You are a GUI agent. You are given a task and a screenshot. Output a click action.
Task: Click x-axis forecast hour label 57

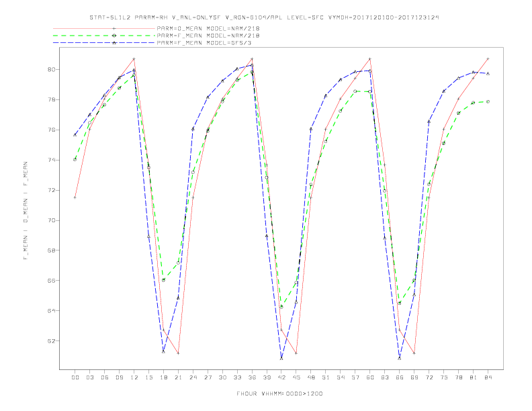pyautogui.click(x=355, y=377)
